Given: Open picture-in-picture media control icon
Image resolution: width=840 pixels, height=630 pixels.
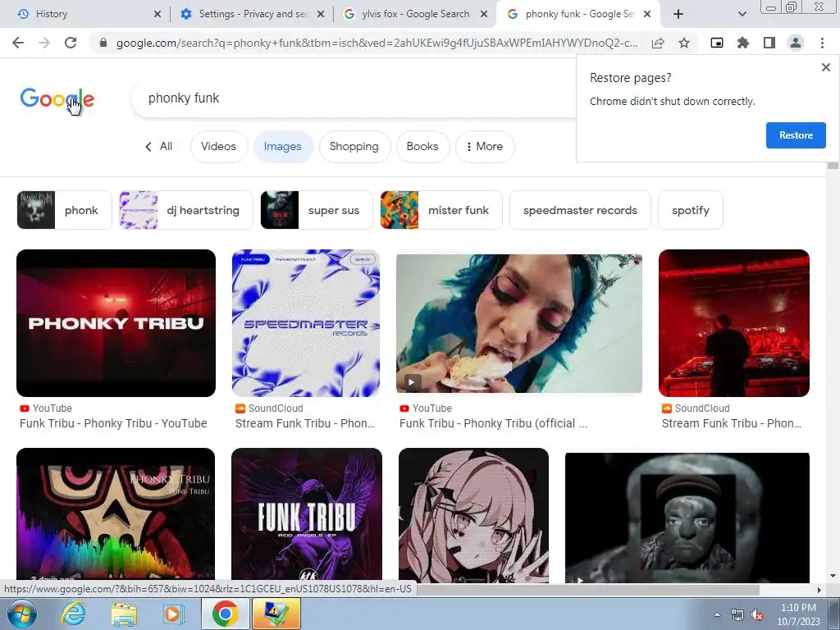Looking at the screenshot, I should tap(717, 43).
